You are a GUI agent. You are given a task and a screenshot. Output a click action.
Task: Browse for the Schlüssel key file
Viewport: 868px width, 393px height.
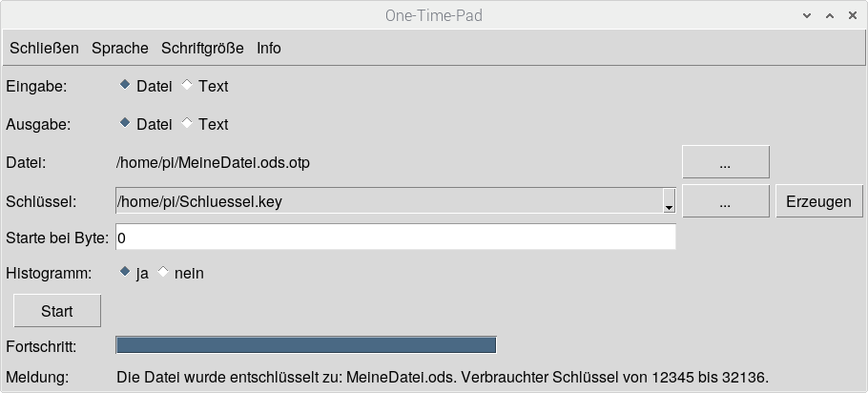pos(725,202)
